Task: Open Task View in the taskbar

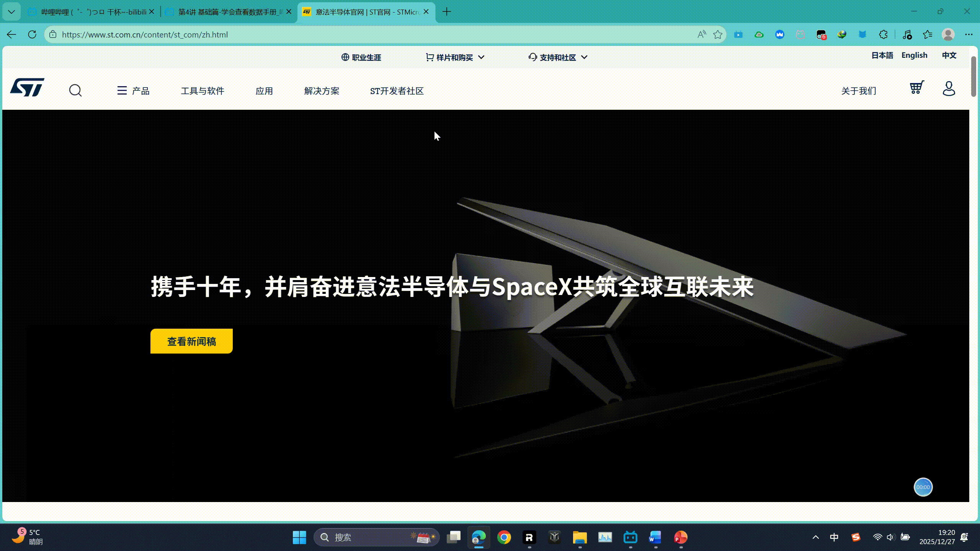Action: pos(454,538)
